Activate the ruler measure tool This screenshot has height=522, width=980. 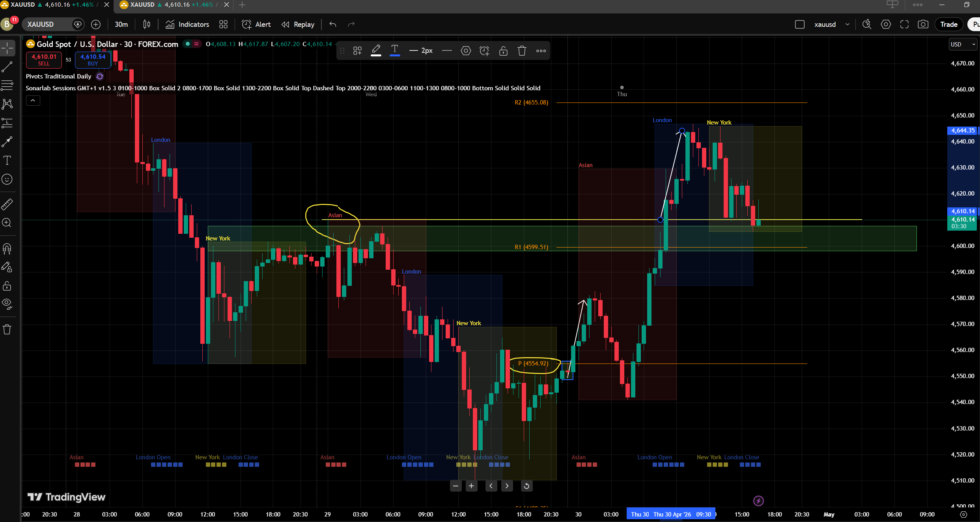point(7,204)
